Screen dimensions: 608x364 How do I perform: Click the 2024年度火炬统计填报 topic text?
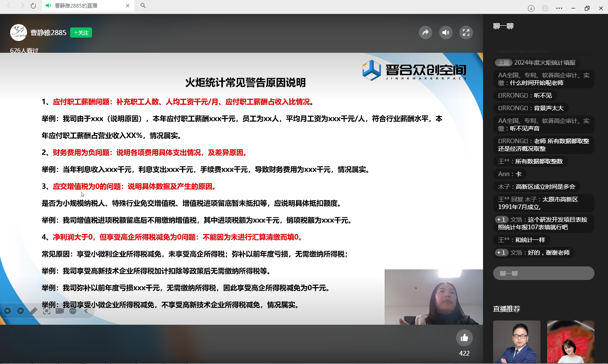click(545, 62)
